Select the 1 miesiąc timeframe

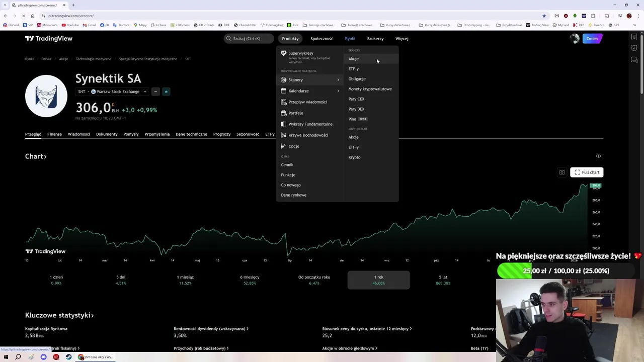(x=185, y=280)
